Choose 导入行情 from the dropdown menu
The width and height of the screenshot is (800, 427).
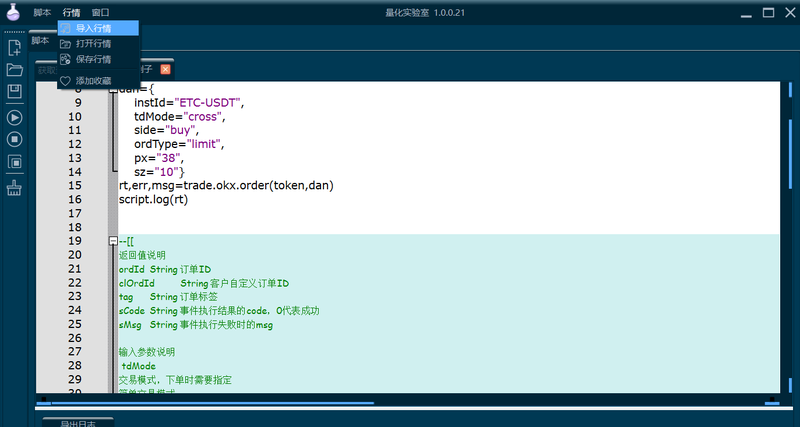pyautogui.click(x=98, y=28)
